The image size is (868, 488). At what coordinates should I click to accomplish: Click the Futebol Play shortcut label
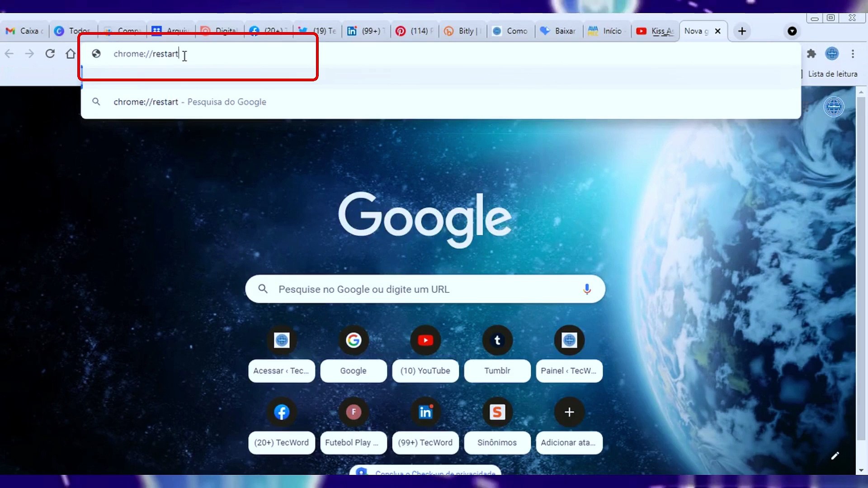(x=354, y=443)
